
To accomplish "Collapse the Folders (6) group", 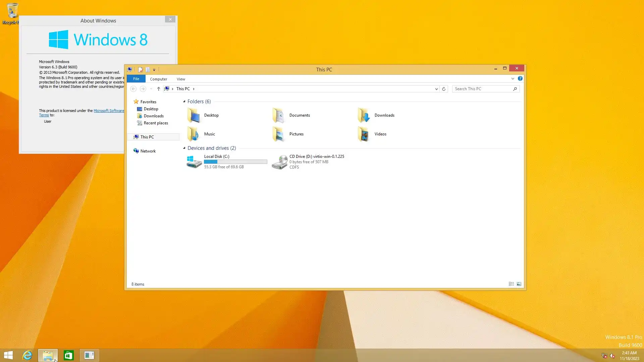I will pyautogui.click(x=184, y=102).
